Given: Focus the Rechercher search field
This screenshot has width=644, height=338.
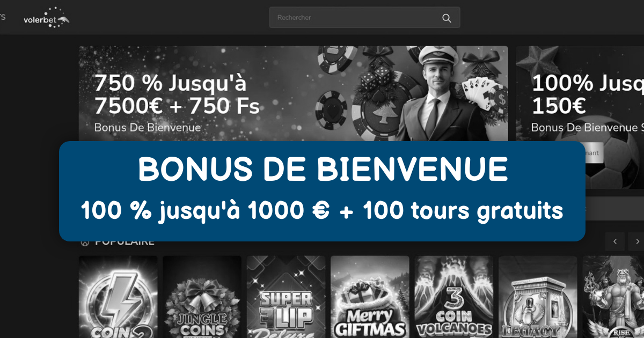Looking at the screenshot, I should click(x=364, y=17).
